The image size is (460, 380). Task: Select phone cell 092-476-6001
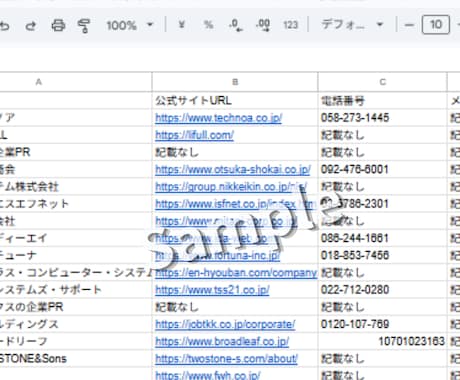click(x=382, y=169)
